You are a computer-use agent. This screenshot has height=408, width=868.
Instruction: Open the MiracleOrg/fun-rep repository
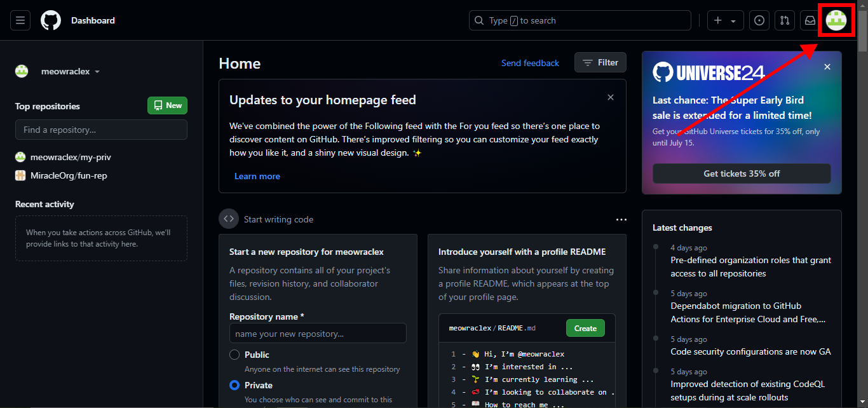coord(69,175)
